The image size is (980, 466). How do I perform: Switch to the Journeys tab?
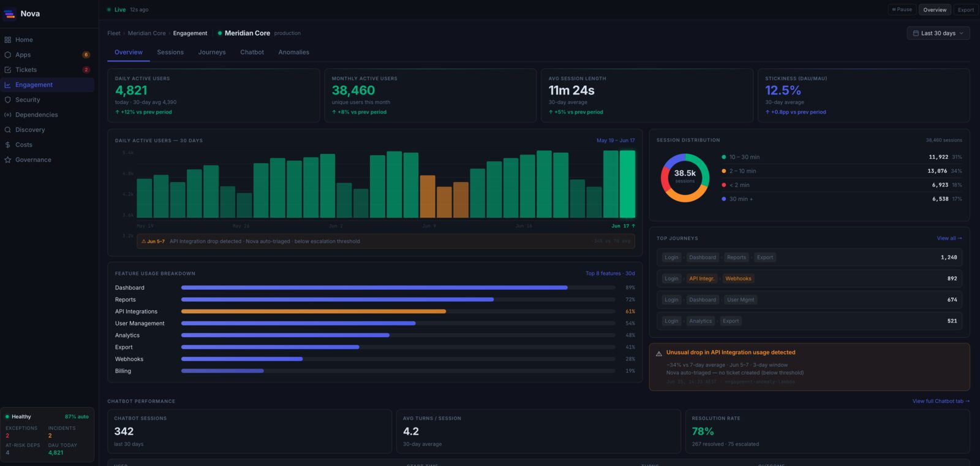(212, 53)
